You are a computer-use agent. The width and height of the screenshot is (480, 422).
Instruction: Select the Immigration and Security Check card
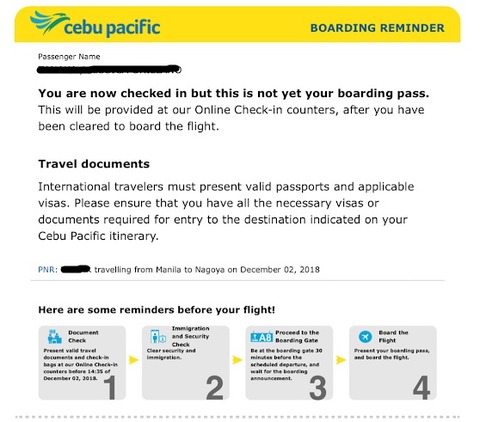point(186,363)
